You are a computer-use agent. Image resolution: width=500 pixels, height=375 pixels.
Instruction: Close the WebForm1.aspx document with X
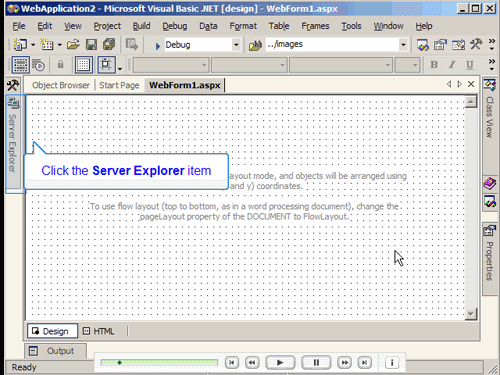point(471,84)
